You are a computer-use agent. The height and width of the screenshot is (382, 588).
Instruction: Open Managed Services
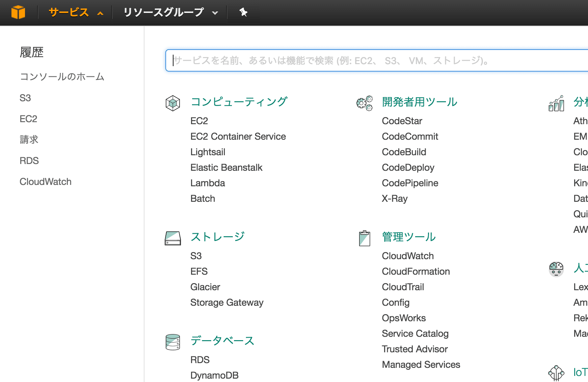pos(421,364)
